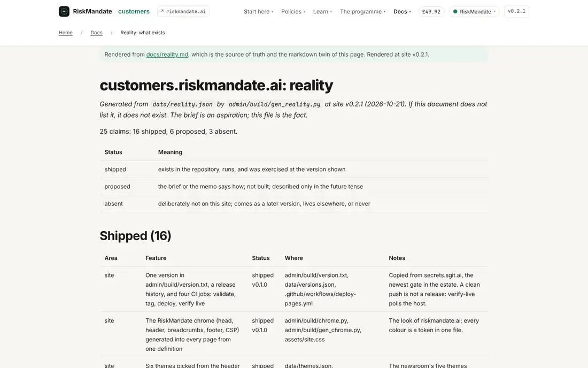Click the £49.92 badge in the header
Viewport: 588px width, 368px height.
431,12
